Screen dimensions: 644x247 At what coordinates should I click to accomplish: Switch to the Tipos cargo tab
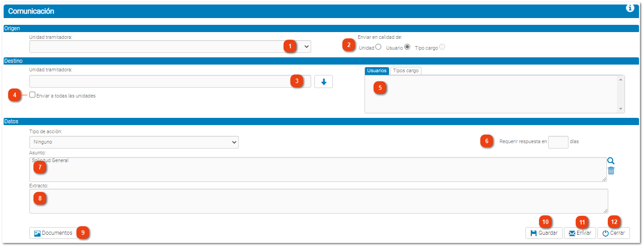click(x=406, y=71)
